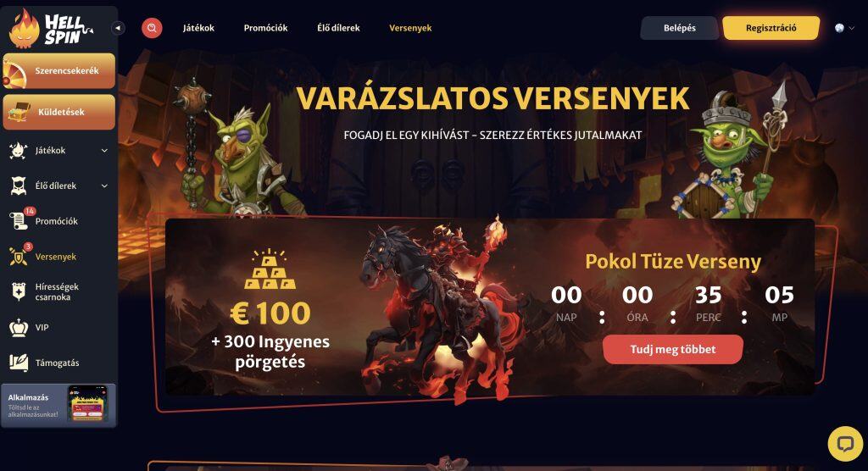Expand the Élő dílerek sidebar chevron
The image size is (868, 471).
tap(104, 186)
